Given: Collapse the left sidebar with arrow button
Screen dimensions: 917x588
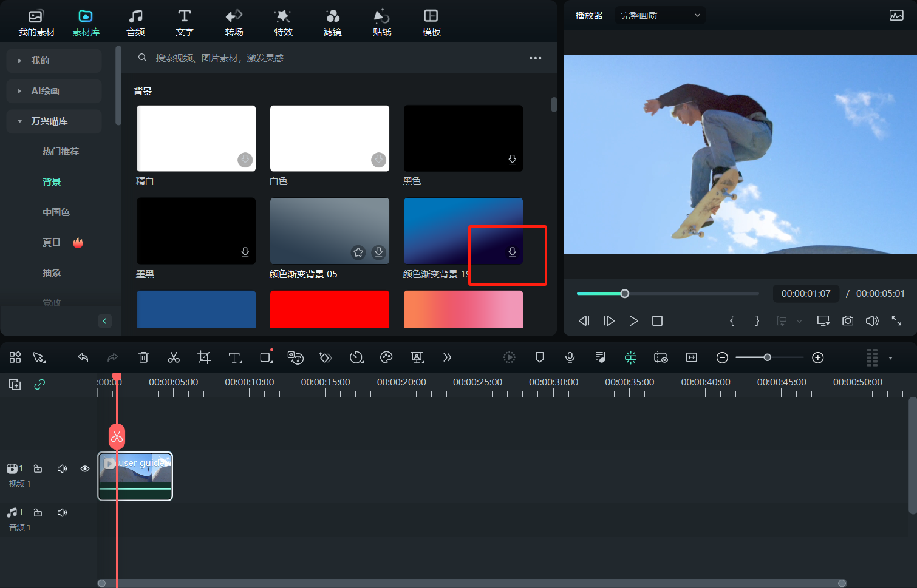Looking at the screenshot, I should pyautogui.click(x=104, y=321).
